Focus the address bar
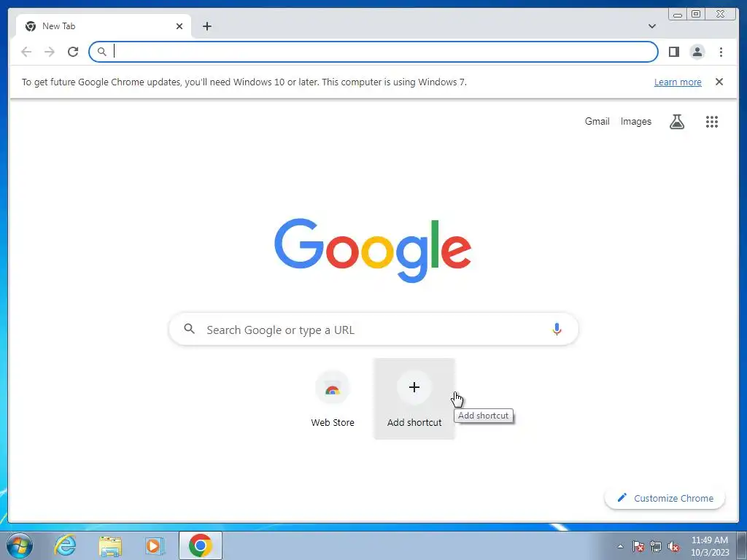The height and width of the screenshot is (560, 747). click(373, 52)
